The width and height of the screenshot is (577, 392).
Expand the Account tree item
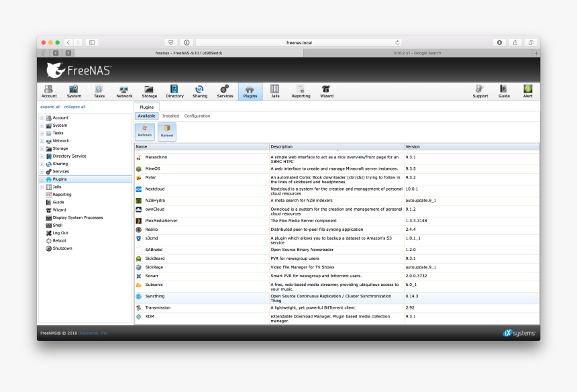tap(42, 117)
